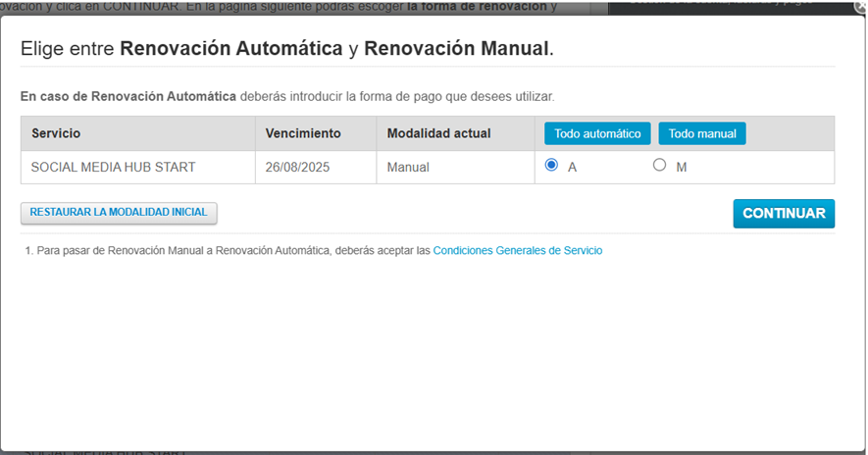Close the renewal dialog with the X icon

point(861,7)
